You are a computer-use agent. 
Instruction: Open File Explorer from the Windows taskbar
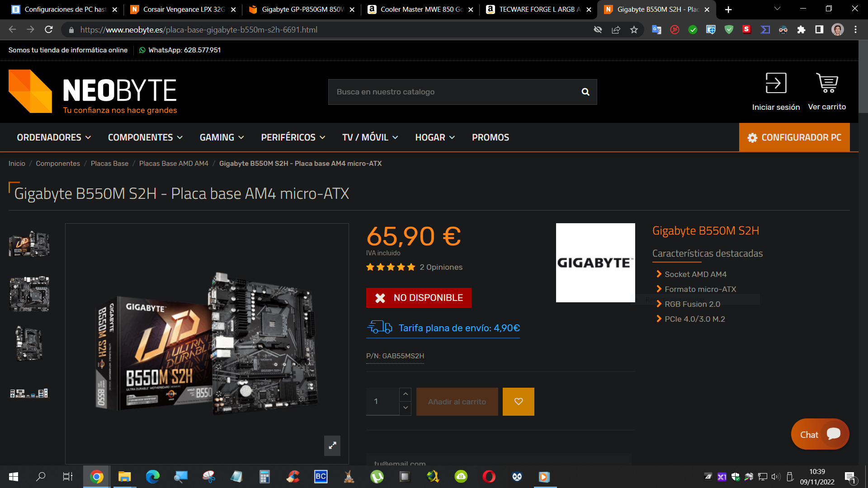[x=124, y=477]
